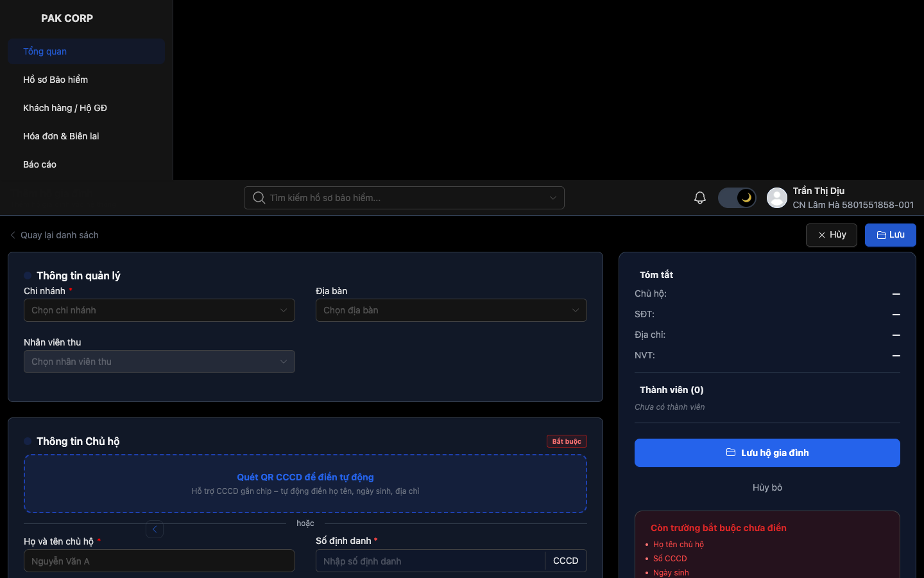Open Hồ sơ Bảo hiểm menu item
Screen dimensions: 924x578
(87, 80)
